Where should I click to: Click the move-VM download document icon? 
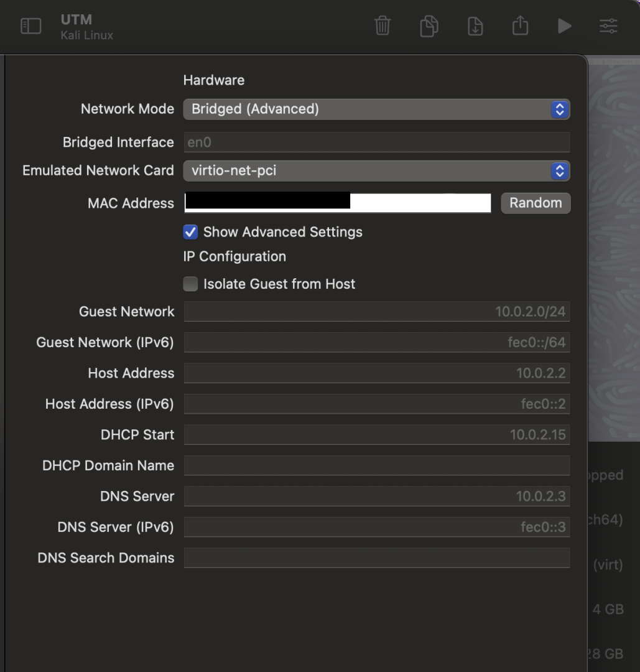[x=475, y=26]
